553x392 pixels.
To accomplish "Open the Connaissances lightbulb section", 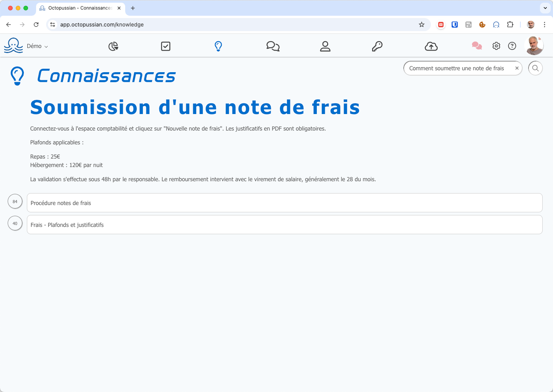I will (219, 46).
